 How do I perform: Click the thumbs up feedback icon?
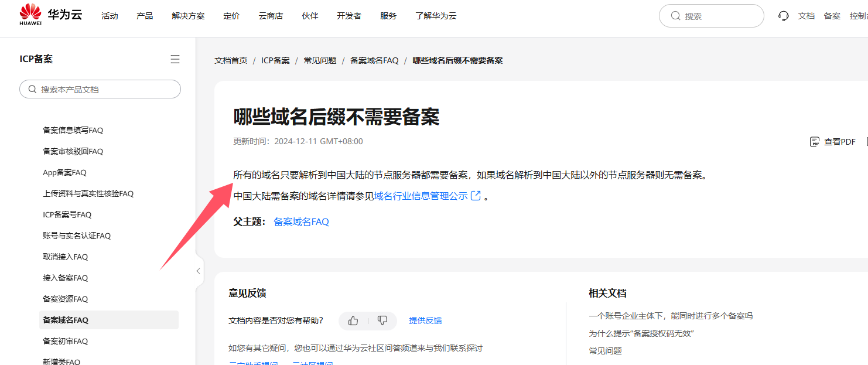(x=353, y=320)
